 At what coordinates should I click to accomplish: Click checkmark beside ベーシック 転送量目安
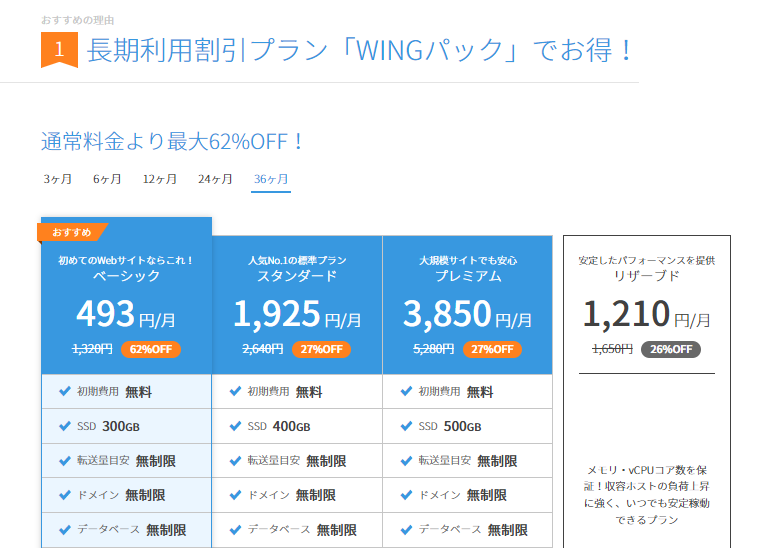[65, 461]
